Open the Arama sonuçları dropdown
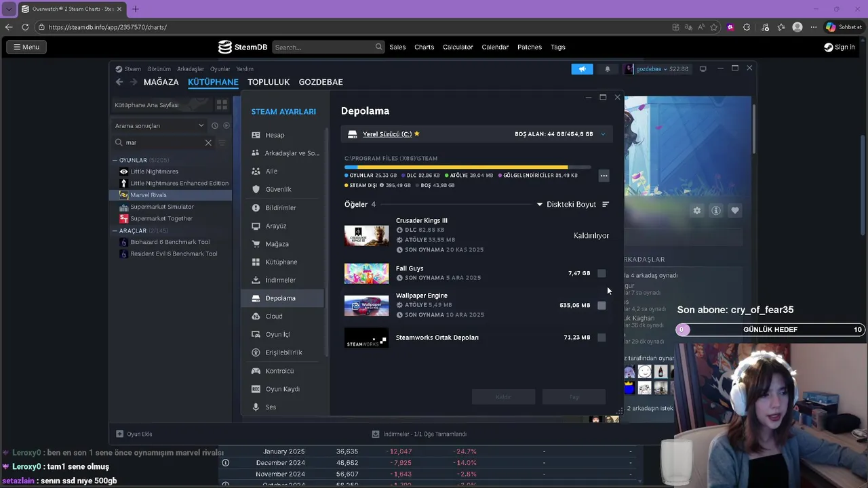Viewport: 868px width, 488px height. point(159,125)
